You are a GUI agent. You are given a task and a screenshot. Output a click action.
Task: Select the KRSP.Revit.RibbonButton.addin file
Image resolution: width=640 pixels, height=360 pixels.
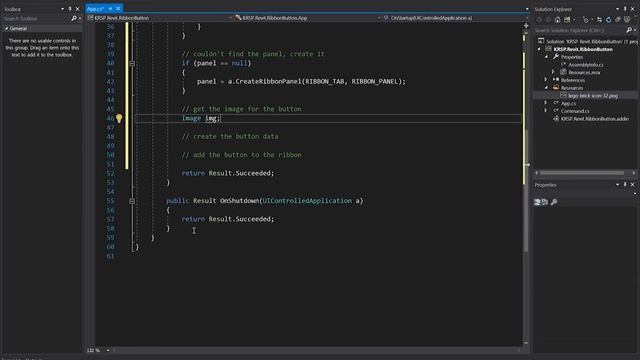pos(595,119)
